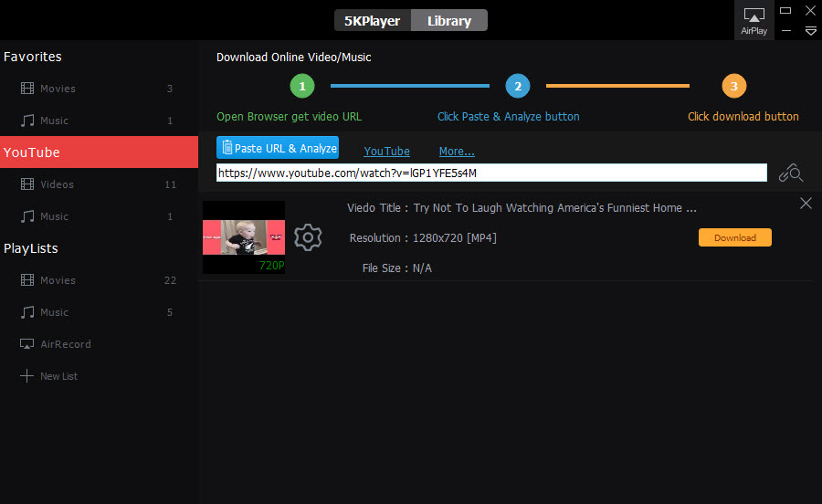Viewport: 822px width, 504px height.
Task: Click the File Size N/A text
Action: [397, 268]
